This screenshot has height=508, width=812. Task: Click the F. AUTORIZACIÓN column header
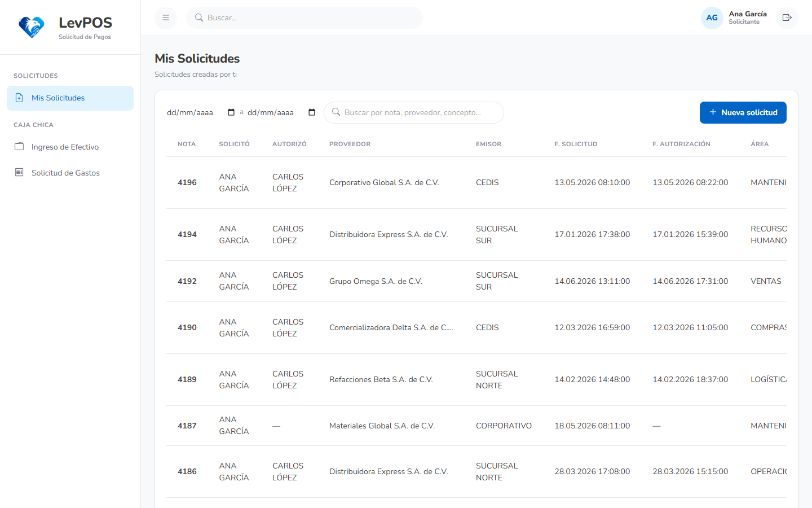click(x=681, y=144)
